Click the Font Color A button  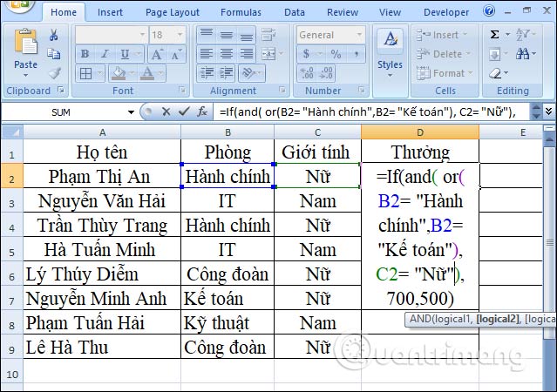click(x=147, y=73)
